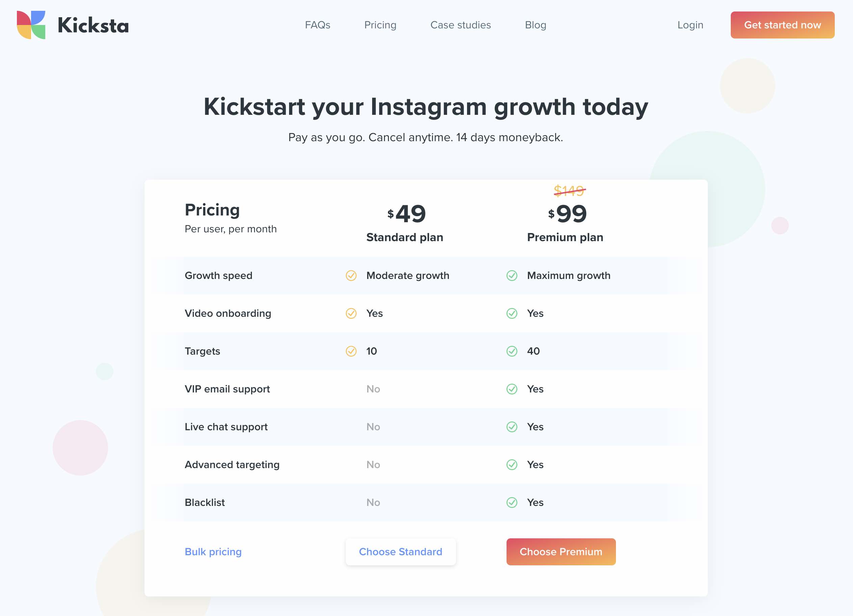The height and width of the screenshot is (616, 853).
Task: Click the green check in Blacklist row
Action: 512,503
